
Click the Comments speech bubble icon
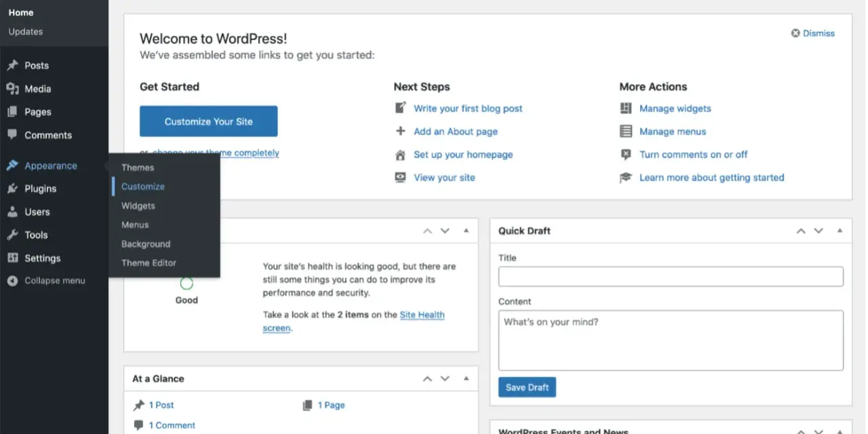[12, 135]
